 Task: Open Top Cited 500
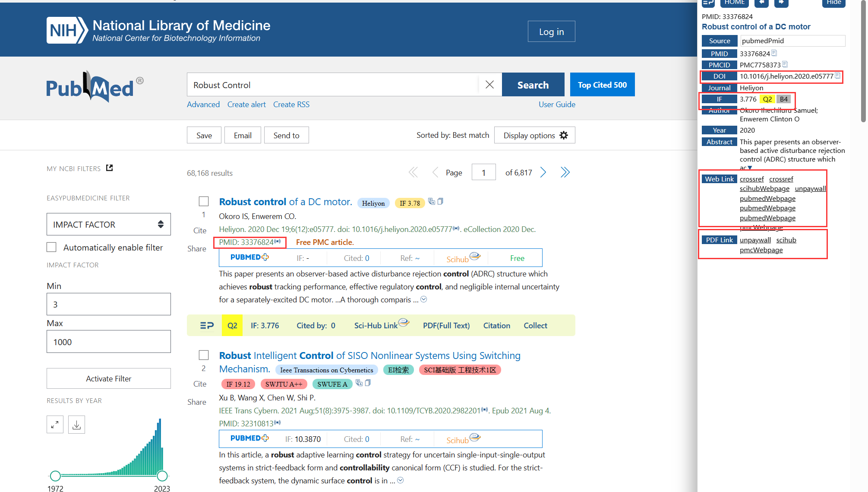click(x=602, y=85)
